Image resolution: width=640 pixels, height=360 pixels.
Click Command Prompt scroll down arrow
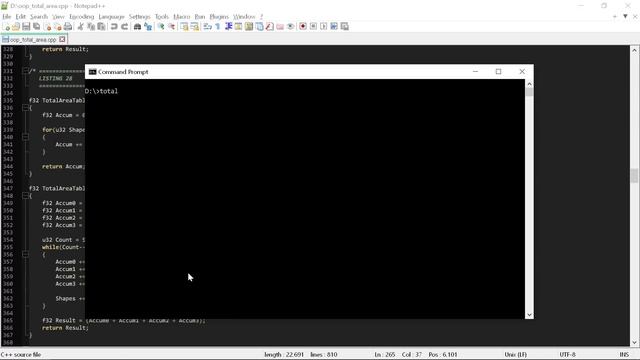[x=529, y=315]
